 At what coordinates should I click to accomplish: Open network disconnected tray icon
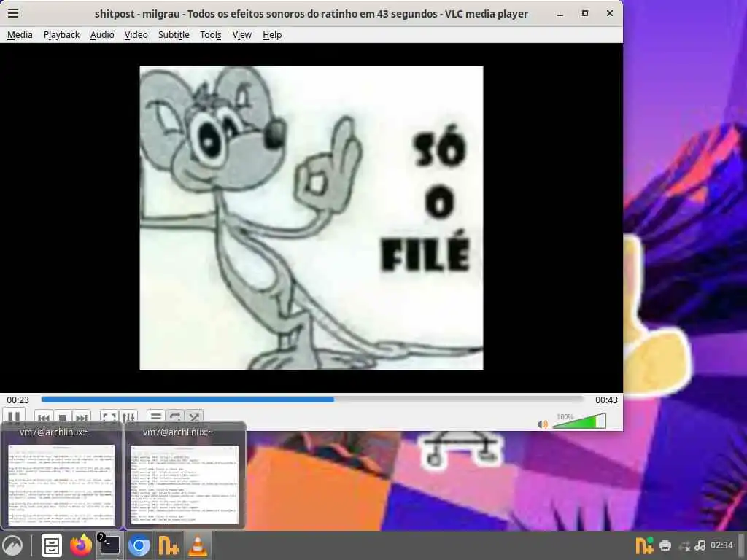point(684,545)
